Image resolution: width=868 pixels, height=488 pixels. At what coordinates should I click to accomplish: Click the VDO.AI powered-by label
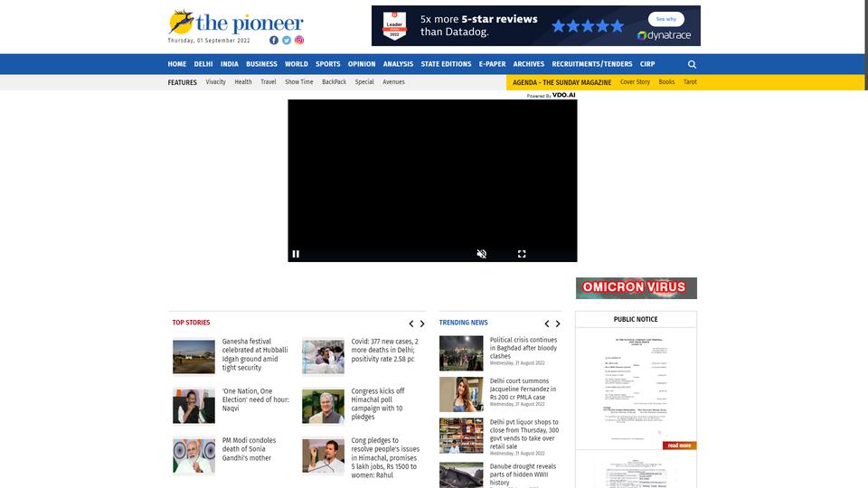(552, 95)
